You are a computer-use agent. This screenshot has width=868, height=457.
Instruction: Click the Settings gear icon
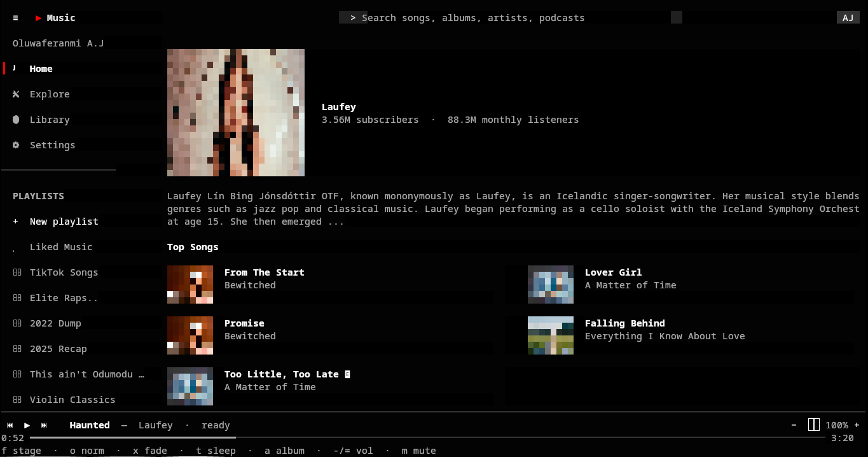coord(15,145)
